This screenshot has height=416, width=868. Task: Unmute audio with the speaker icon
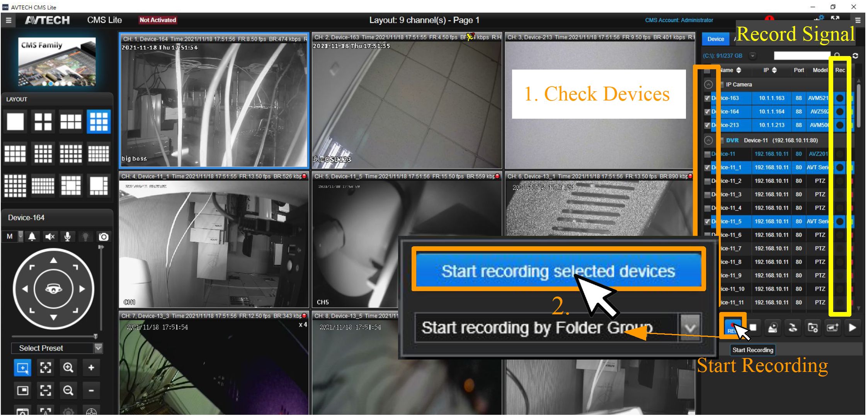pyautogui.click(x=49, y=237)
